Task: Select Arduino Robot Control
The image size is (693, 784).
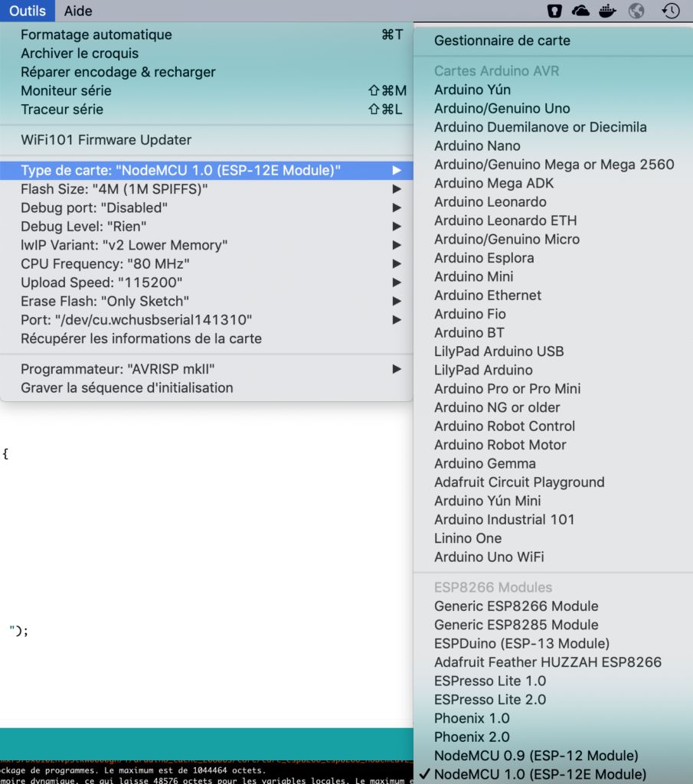Action: pyautogui.click(x=553, y=426)
